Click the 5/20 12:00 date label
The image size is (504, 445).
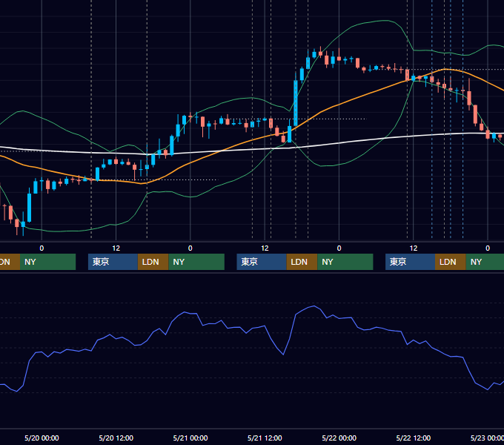(116, 438)
